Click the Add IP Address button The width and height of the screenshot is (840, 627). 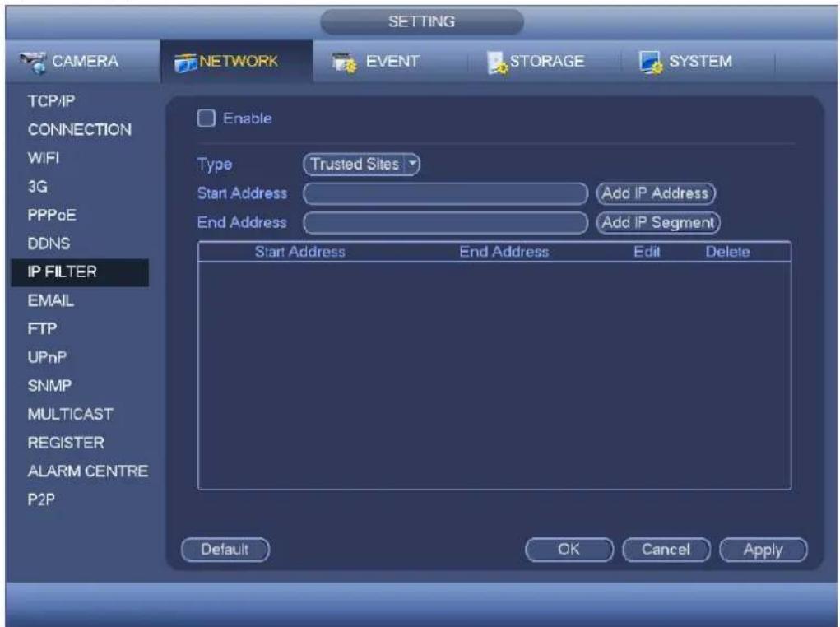pos(656,193)
